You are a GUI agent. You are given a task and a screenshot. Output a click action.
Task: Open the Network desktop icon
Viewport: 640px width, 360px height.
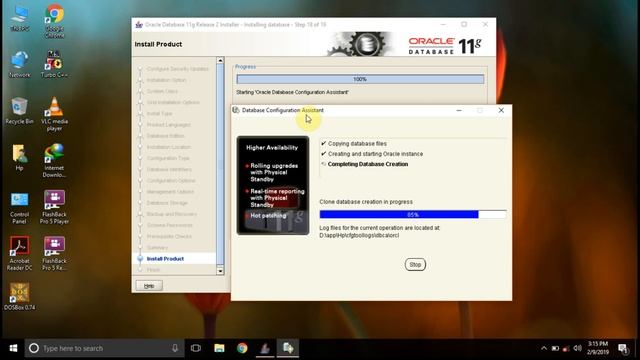(x=19, y=64)
